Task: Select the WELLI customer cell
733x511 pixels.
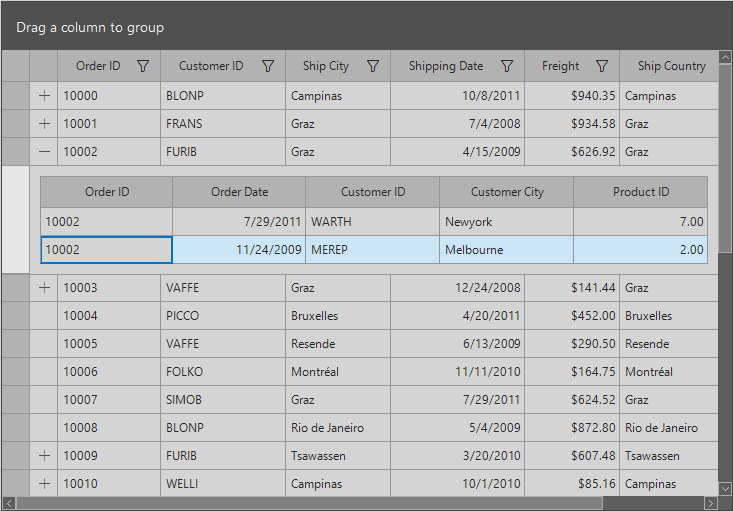Action: click(223, 483)
